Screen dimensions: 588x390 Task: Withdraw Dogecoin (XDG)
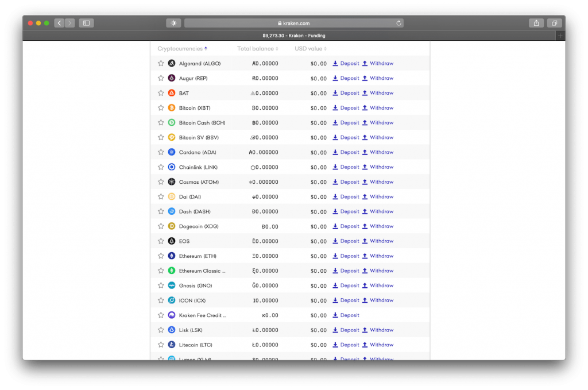[x=378, y=226]
